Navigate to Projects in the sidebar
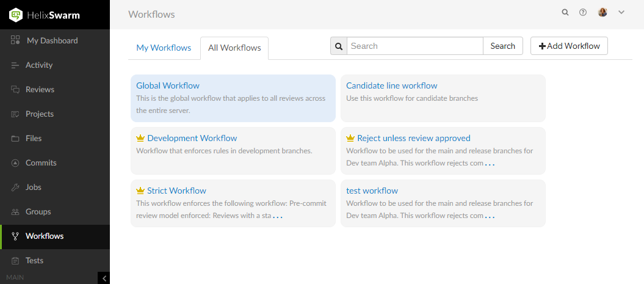Viewport: 644px width, 284px height. [40, 114]
